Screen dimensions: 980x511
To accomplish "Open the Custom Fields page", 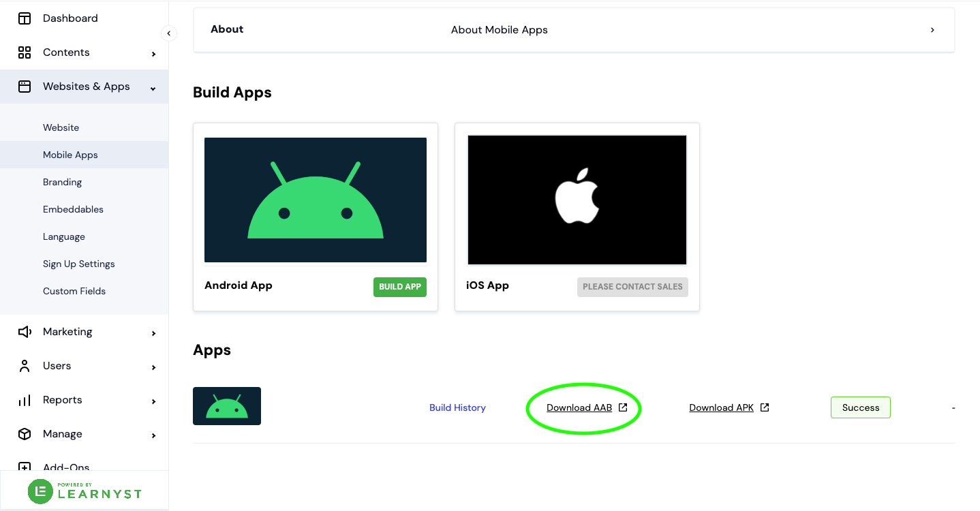I will [85, 291].
